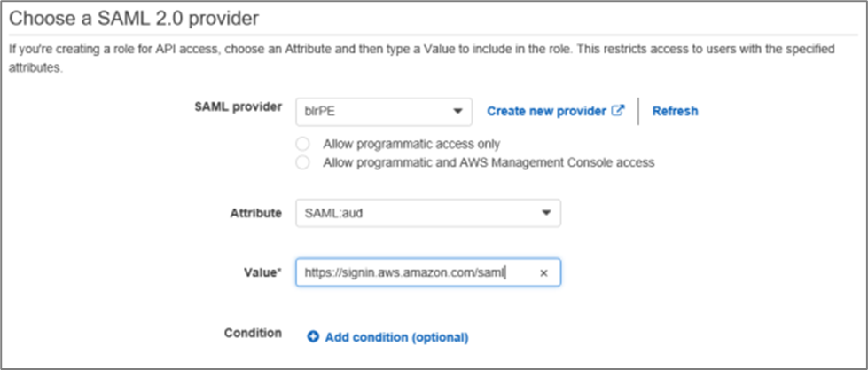Refresh the SAML provider list
This screenshot has height=370, width=868.
[x=675, y=111]
